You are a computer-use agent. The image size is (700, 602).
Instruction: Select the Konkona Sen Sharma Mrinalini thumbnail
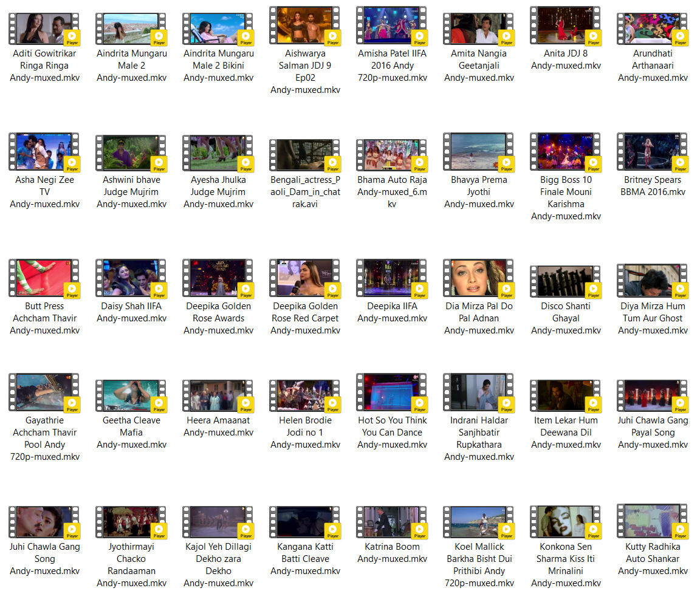(566, 522)
